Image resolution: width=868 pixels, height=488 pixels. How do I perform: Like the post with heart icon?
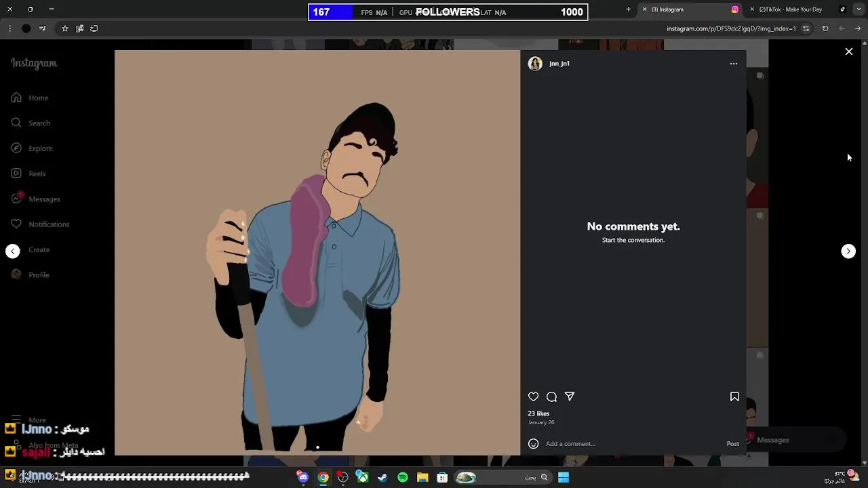pyautogui.click(x=534, y=396)
